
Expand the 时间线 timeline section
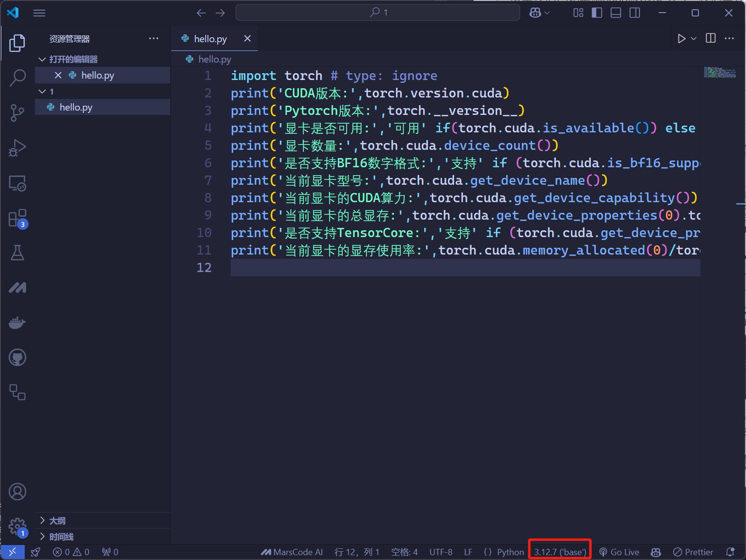pyautogui.click(x=61, y=537)
